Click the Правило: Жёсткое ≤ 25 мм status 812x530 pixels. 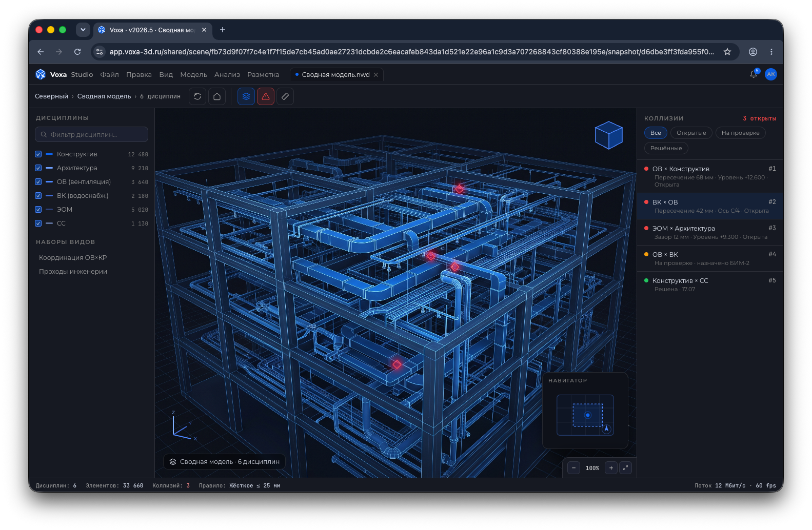[239, 485]
